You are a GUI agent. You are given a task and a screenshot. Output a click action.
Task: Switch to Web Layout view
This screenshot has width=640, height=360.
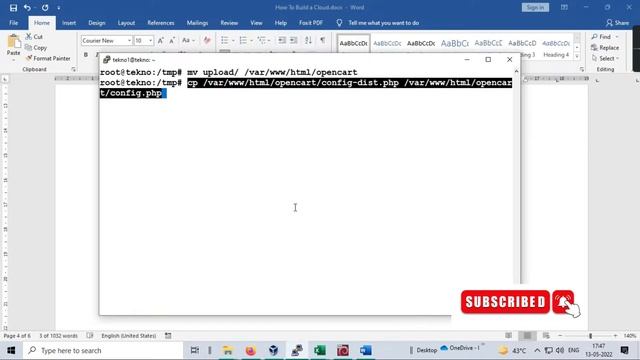click(546, 336)
